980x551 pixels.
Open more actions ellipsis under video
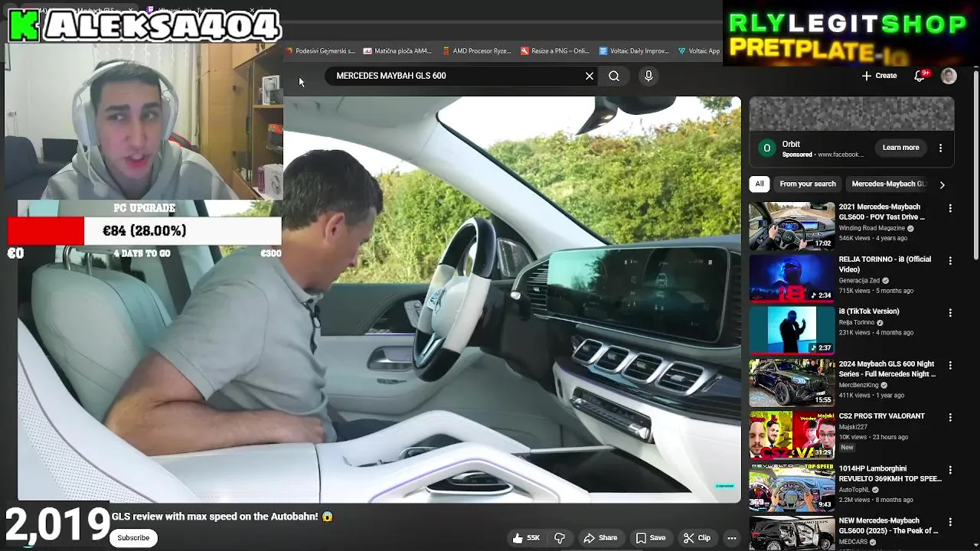pos(732,538)
